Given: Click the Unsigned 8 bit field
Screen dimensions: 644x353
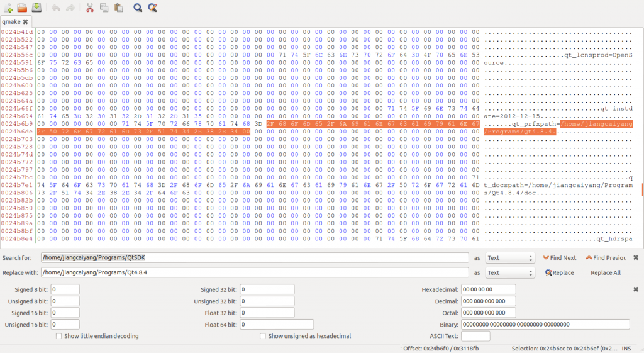Looking at the screenshot, I should coord(65,301).
